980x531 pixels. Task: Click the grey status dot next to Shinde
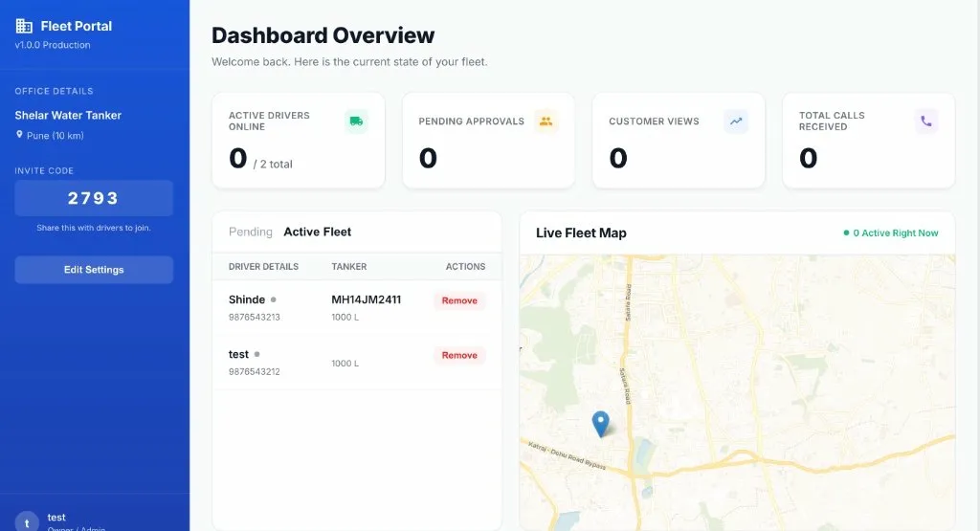(x=273, y=299)
